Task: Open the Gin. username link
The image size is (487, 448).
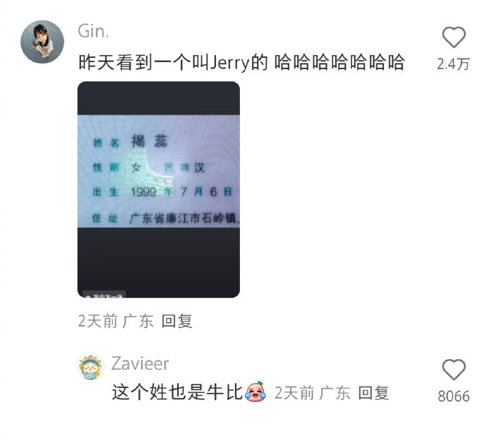Action: tap(93, 31)
